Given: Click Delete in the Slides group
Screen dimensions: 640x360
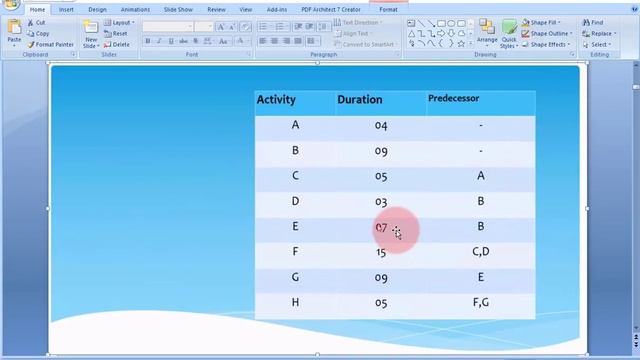Looking at the screenshot, I should (117, 44).
